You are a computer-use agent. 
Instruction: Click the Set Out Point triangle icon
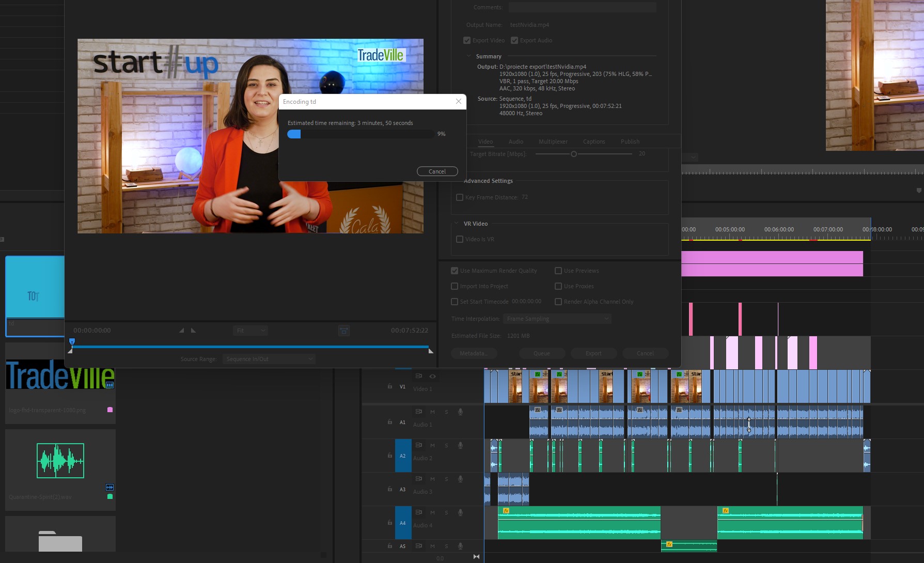coord(193,331)
